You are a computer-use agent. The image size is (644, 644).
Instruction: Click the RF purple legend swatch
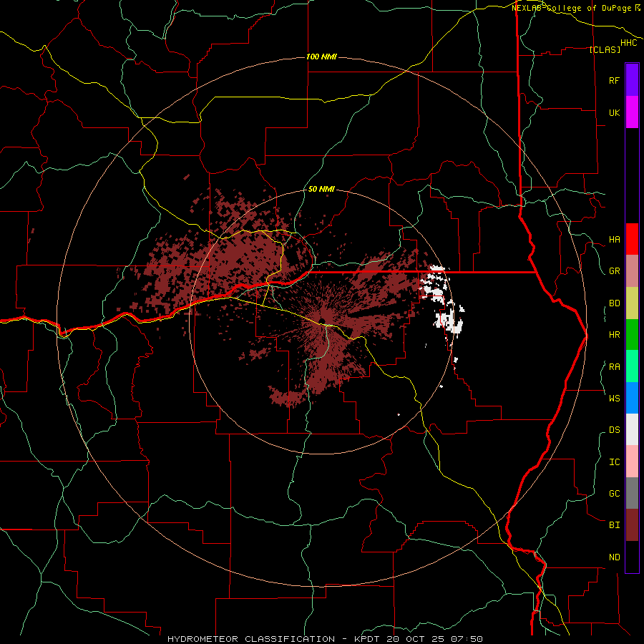click(632, 80)
